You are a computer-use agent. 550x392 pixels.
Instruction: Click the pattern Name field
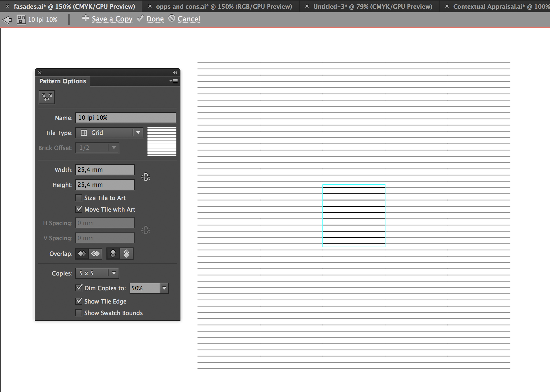[x=126, y=118]
